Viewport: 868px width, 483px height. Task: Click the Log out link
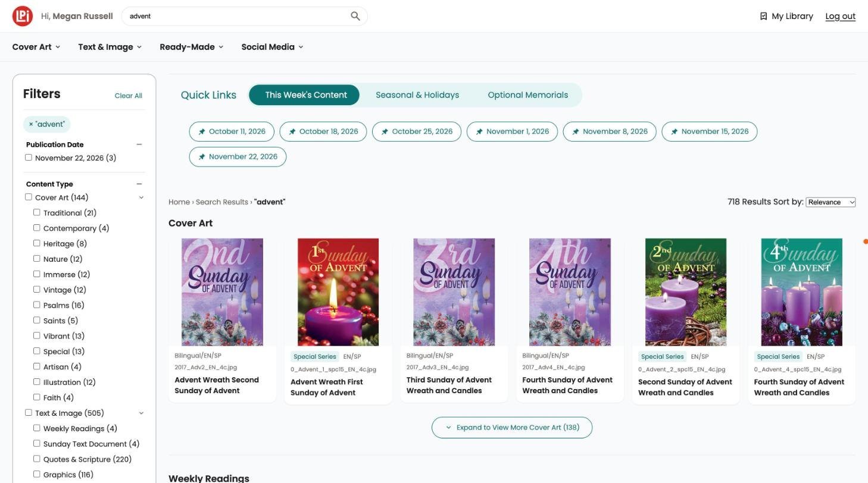pos(840,16)
